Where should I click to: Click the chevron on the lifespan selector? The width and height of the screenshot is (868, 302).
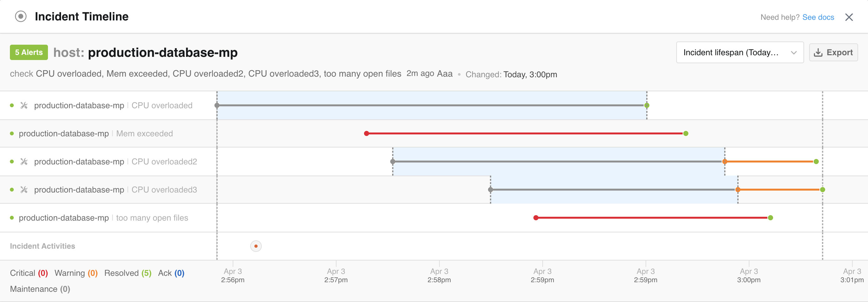point(794,53)
